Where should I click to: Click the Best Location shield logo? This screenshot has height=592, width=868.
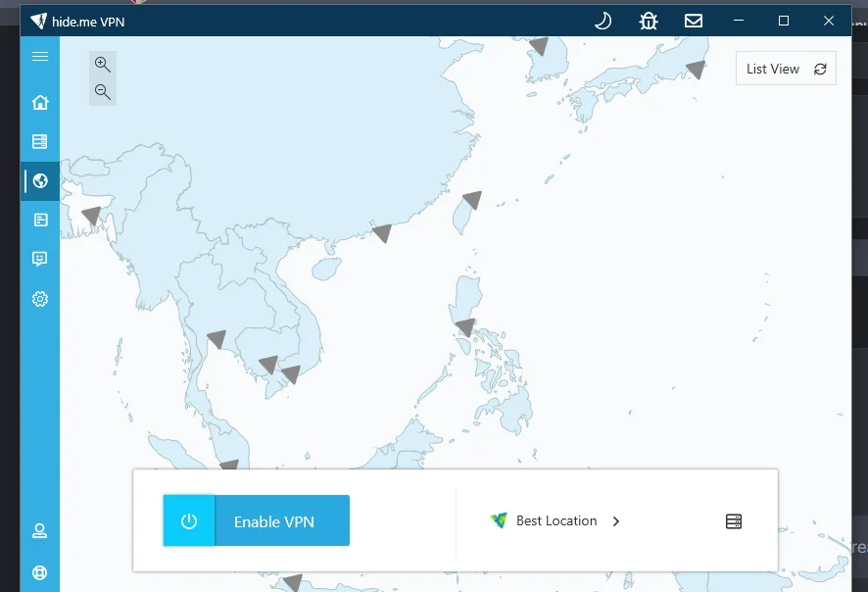499,520
